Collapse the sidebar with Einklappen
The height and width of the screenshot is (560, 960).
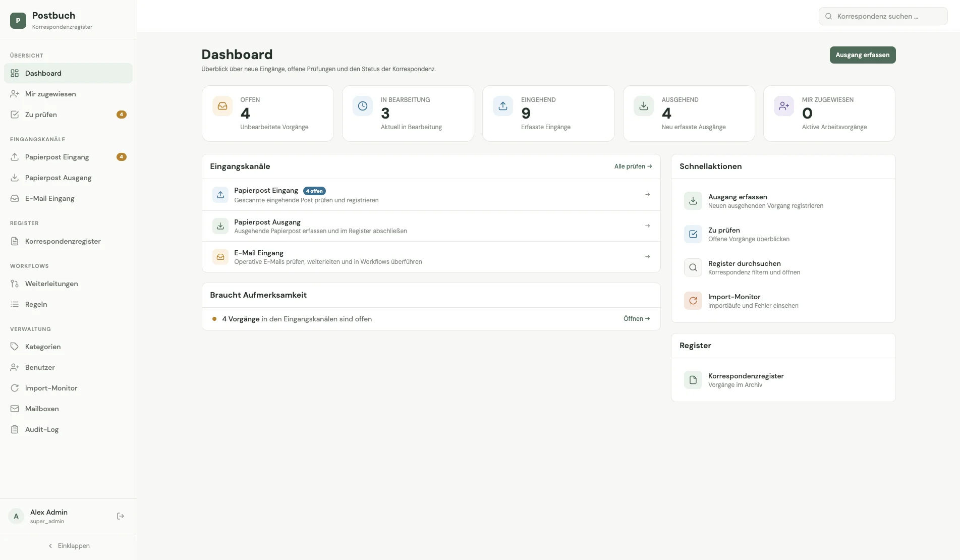point(69,546)
